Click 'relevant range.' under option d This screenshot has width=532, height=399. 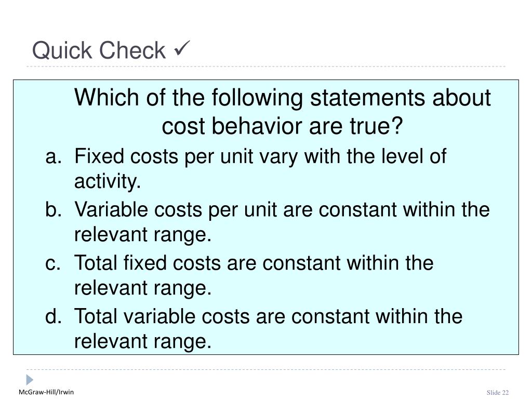pyautogui.click(x=143, y=341)
